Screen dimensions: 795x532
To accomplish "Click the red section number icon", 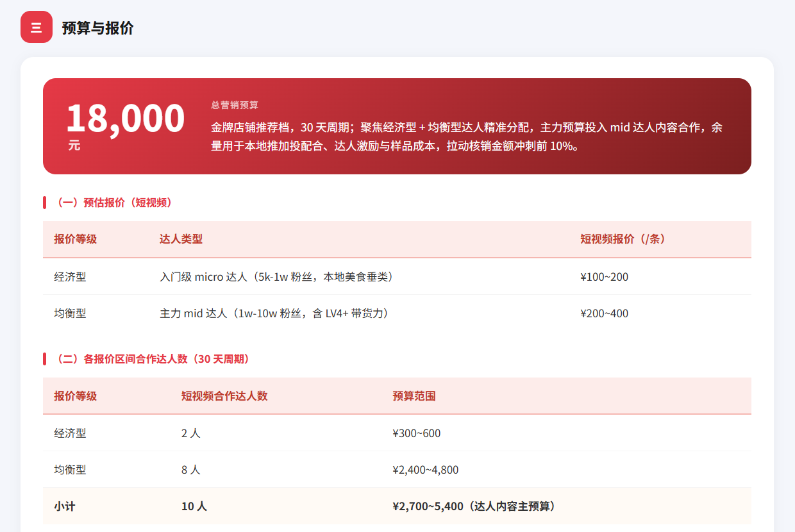I will (37, 28).
